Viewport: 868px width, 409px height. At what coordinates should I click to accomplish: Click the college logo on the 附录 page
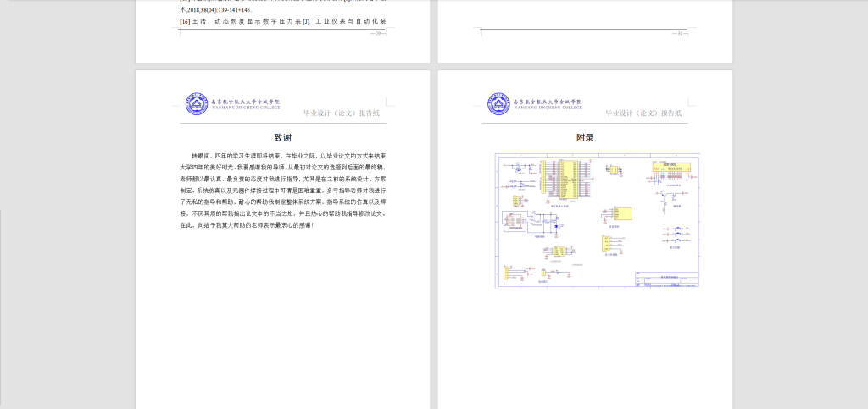pos(498,104)
